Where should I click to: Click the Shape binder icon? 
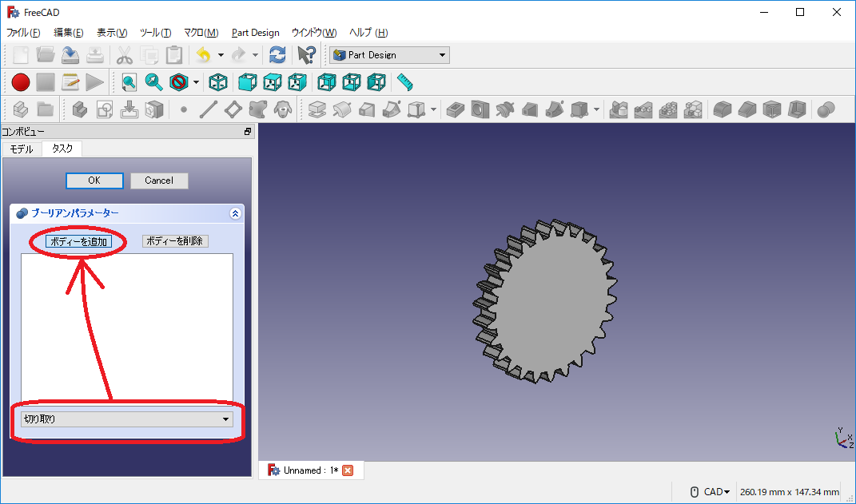click(257, 109)
